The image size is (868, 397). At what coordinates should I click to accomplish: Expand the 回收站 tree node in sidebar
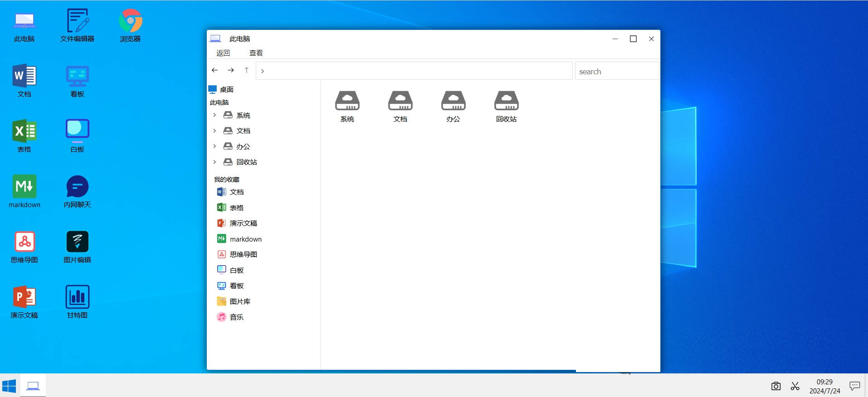pyautogui.click(x=215, y=162)
